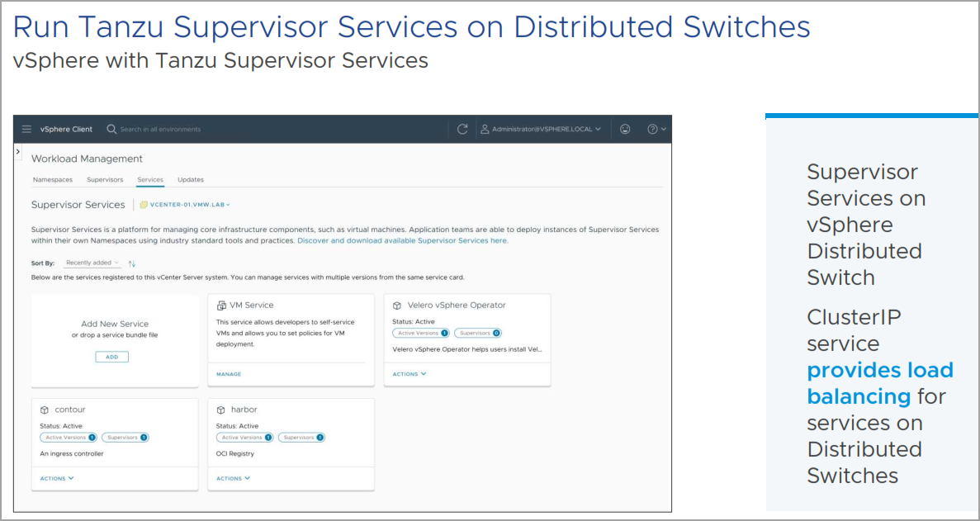Screen dimensions: 980x521
Task: Click 'Status: Active' on the harbor card
Action: click(x=237, y=426)
